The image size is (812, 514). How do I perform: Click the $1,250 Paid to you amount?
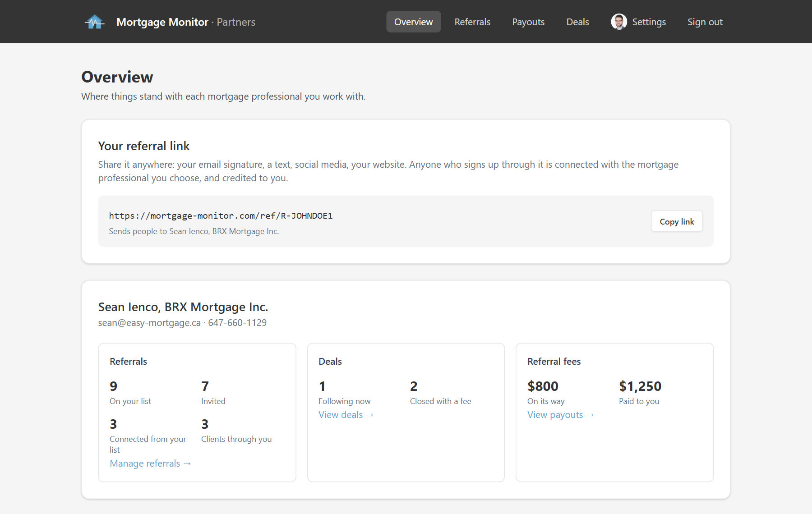[x=640, y=393]
